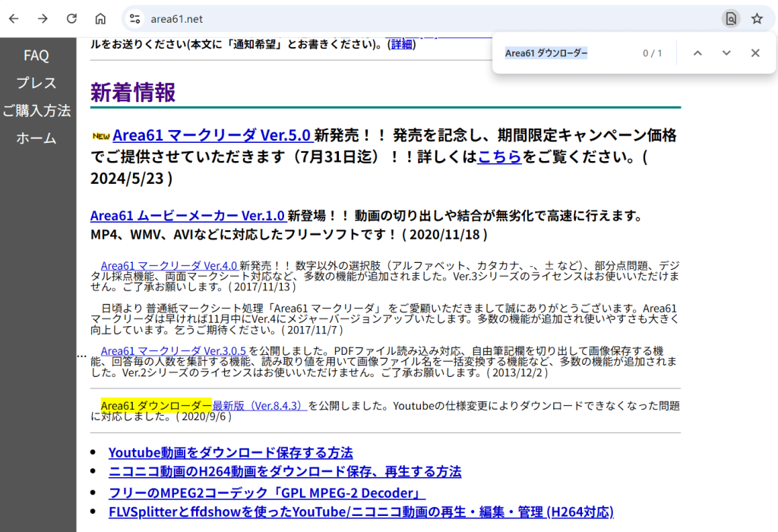The height and width of the screenshot is (532, 778).
Task: Close the find bar
Action: click(x=755, y=53)
